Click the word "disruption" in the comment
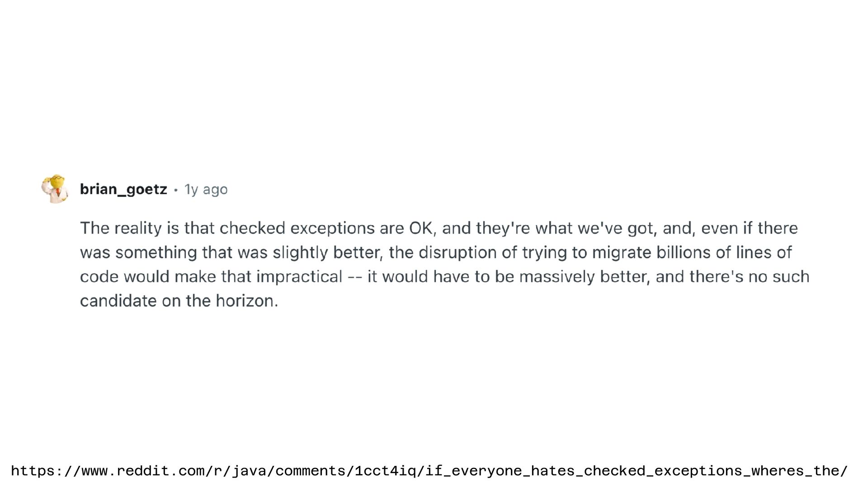 [x=458, y=253]
